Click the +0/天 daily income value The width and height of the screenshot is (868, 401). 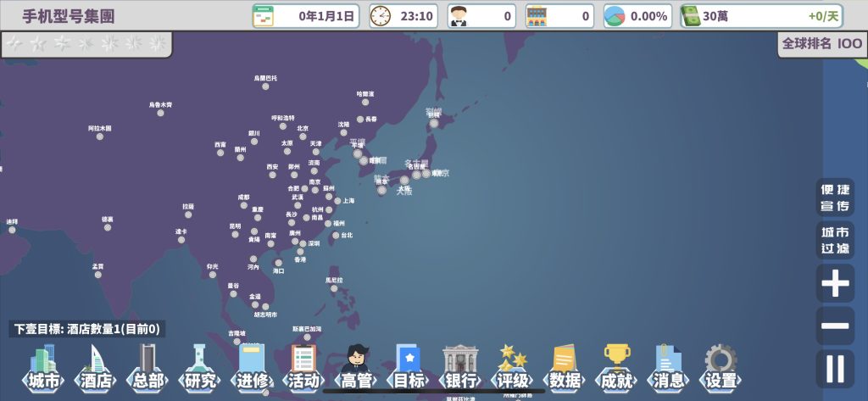(x=823, y=16)
